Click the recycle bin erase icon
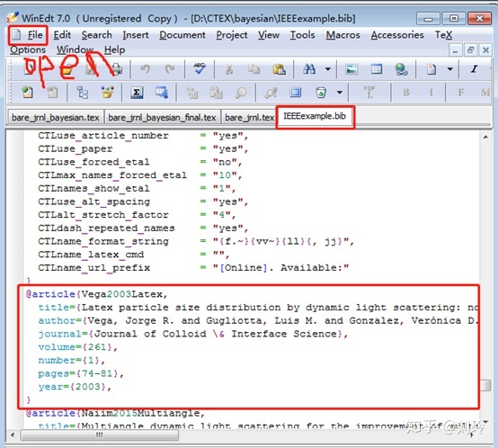This screenshot has width=498, height=448. [321, 93]
